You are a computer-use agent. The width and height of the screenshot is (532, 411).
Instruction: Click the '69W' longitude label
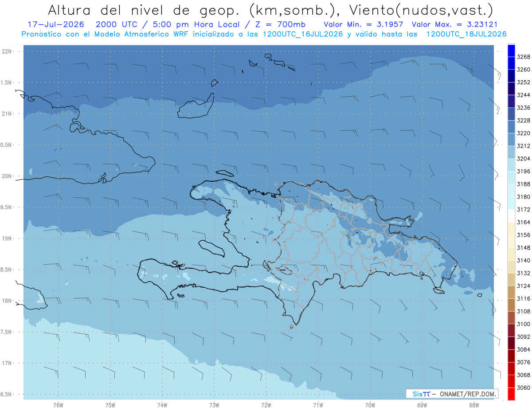[422, 405]
